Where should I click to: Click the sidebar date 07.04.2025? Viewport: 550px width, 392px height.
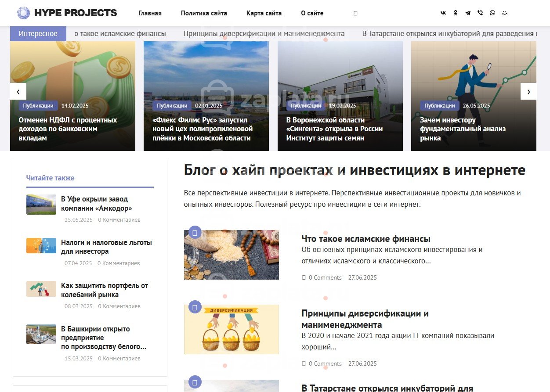(x=78, y=263)
